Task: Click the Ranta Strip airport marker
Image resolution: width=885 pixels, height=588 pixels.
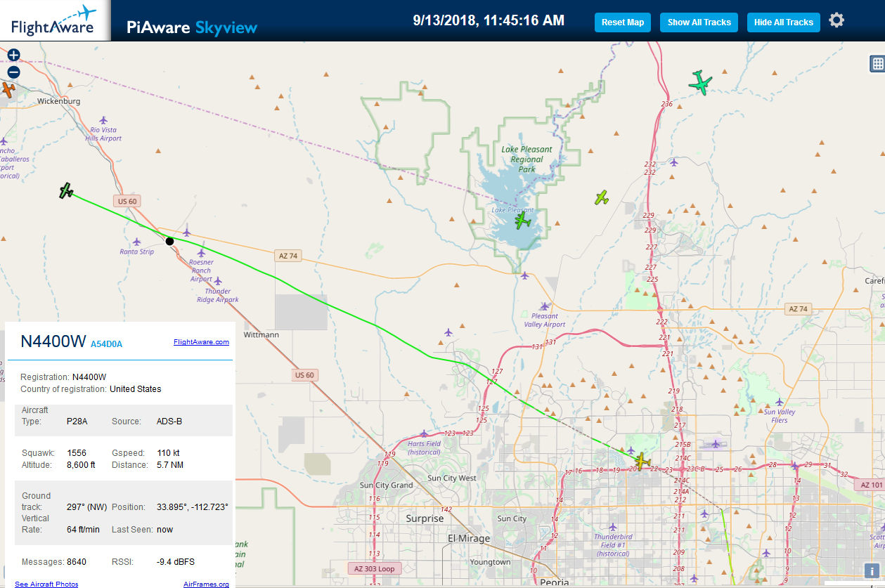Action: tap(137, 242)
